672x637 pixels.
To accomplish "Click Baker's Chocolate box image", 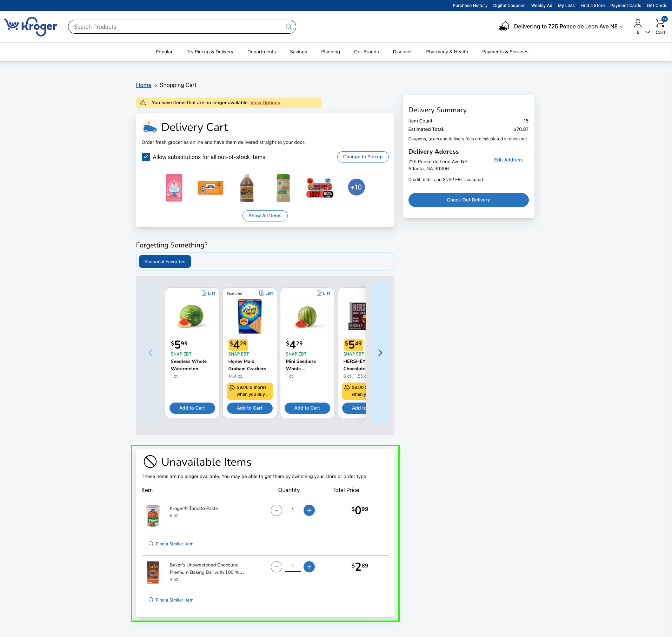I will [x=153, y=572].
